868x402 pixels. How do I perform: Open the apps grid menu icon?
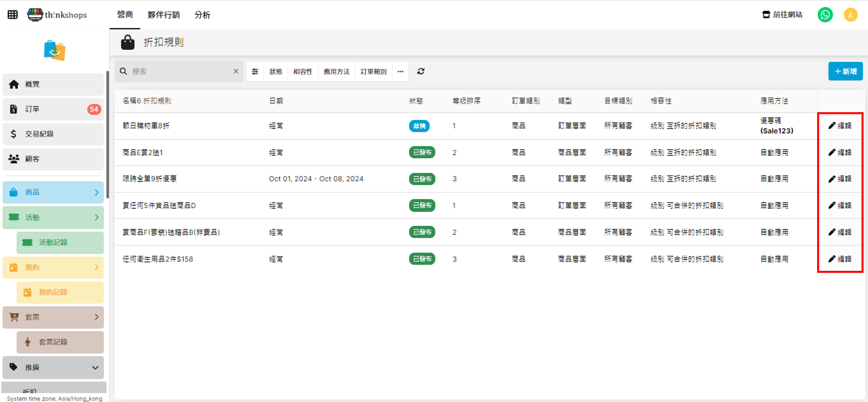point(13,15)
